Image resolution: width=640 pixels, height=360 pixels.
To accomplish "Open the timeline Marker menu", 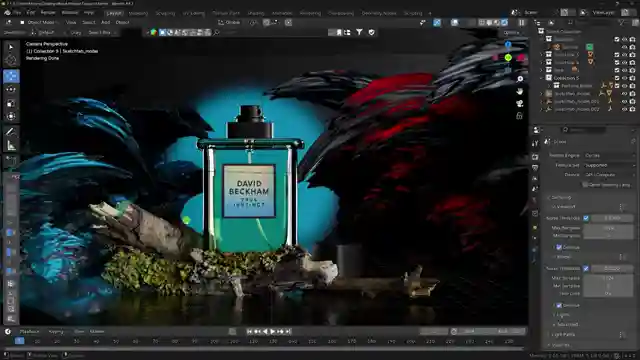I will tap(97, 331).
